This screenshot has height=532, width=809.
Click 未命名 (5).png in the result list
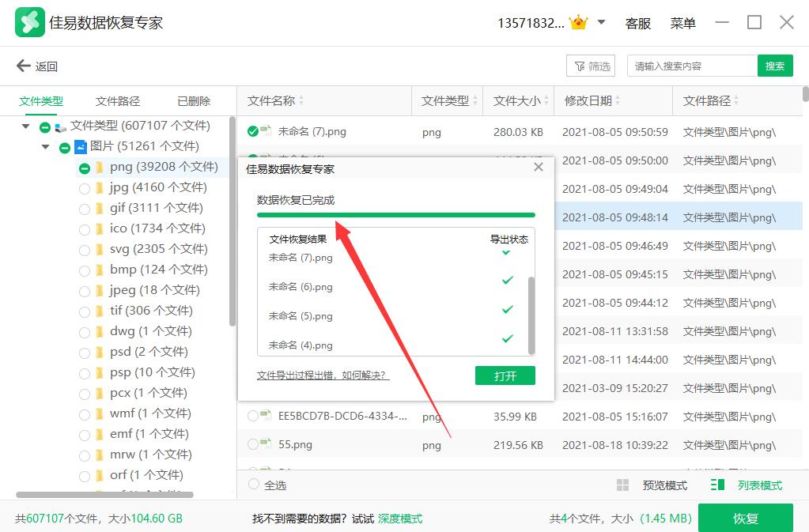[x=301, y=316]
